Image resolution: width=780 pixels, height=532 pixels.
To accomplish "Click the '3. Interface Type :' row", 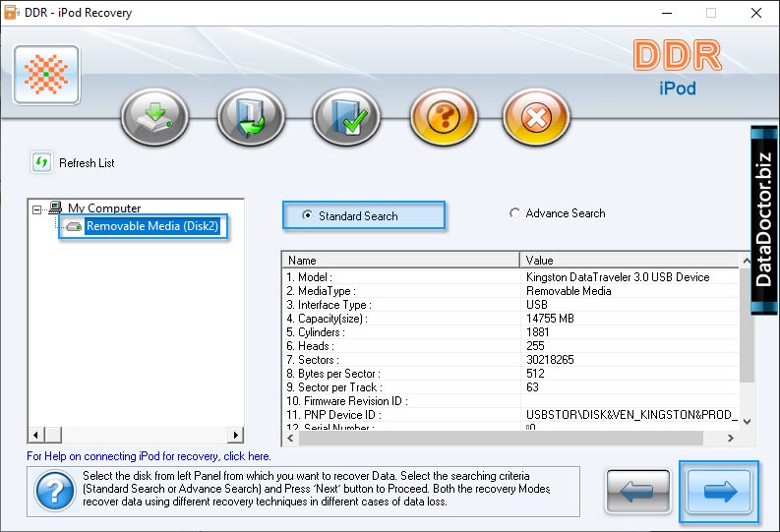I will 510,305.
